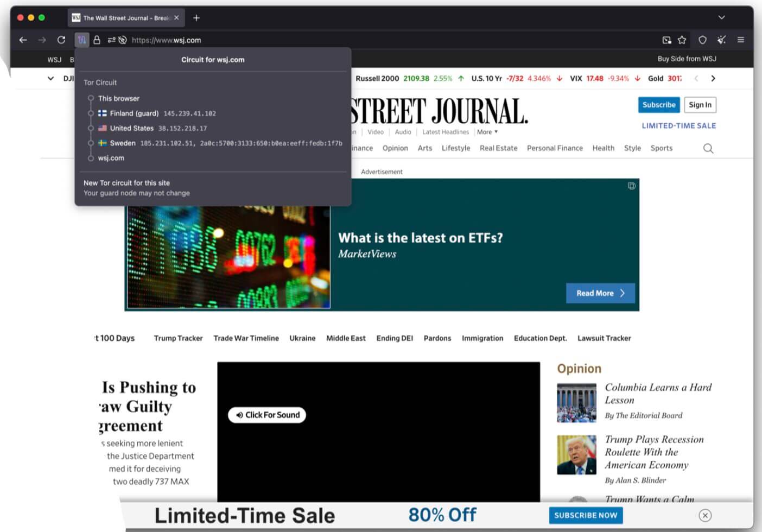Viewport: 762px width, 532px height.
Task: Unmute video with Click For Sound
Action: click(267, 415)
